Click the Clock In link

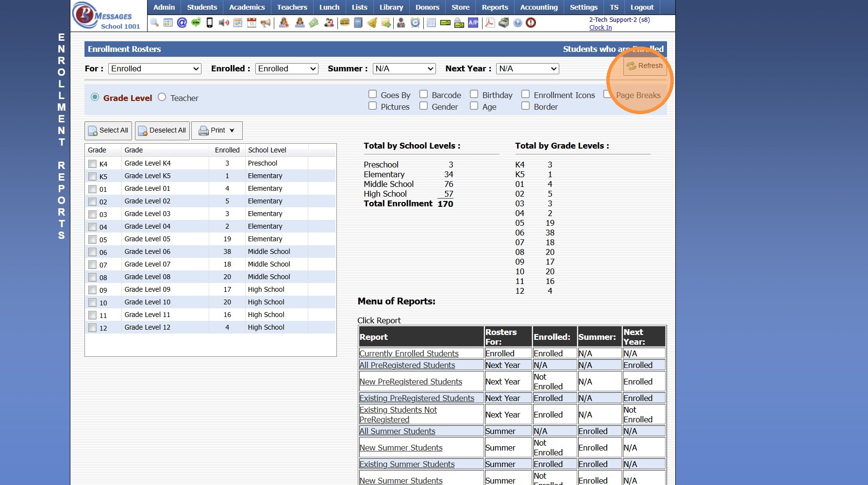(601, 28)
